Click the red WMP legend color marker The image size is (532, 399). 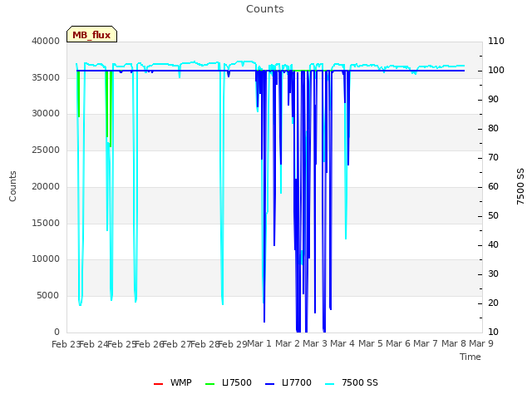click(158, 384)
